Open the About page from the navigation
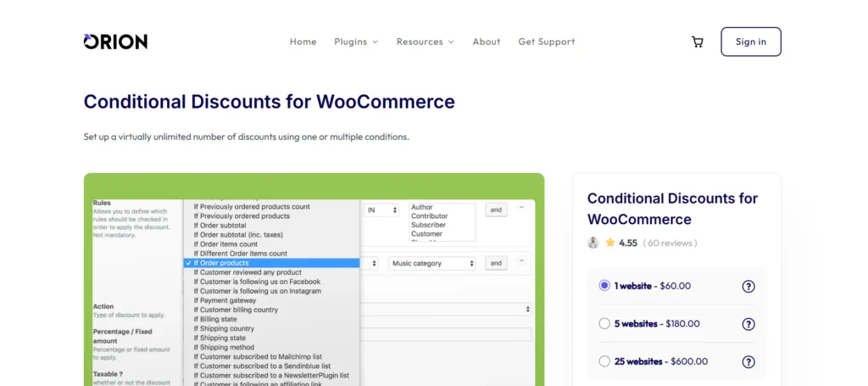The width and height of the screenshot is (868, 386). click(x=487, y=42)
